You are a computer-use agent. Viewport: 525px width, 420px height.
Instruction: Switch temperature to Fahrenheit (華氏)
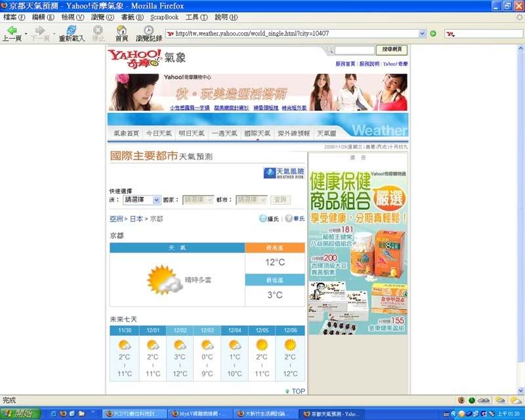[x=295, y=219]
